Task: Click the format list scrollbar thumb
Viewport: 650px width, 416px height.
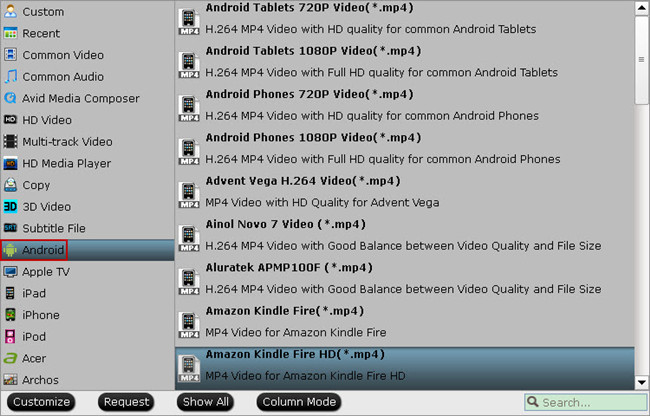Action: pyautogui.click(x=641, y=60)
